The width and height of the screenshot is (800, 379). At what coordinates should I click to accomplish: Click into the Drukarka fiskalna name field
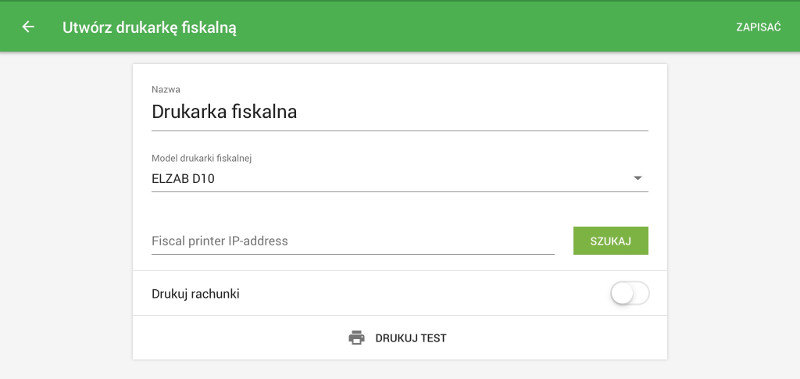tap(399, 112)
